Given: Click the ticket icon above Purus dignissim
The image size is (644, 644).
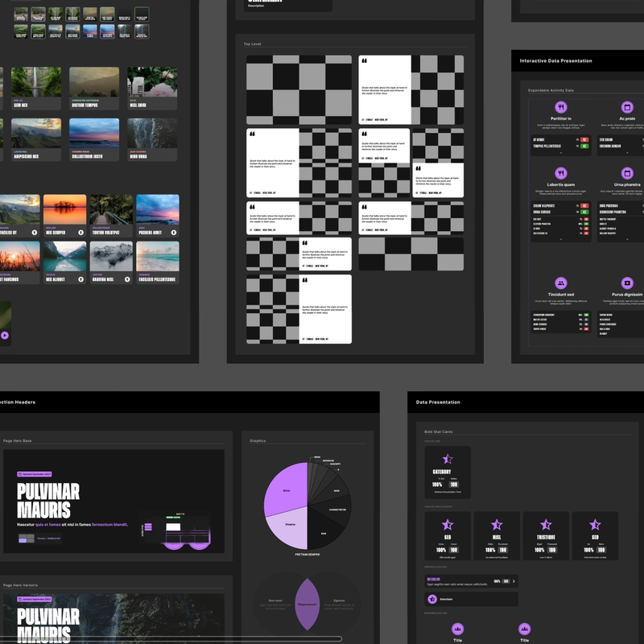Looking at the screenshot, I should point(627,283).
